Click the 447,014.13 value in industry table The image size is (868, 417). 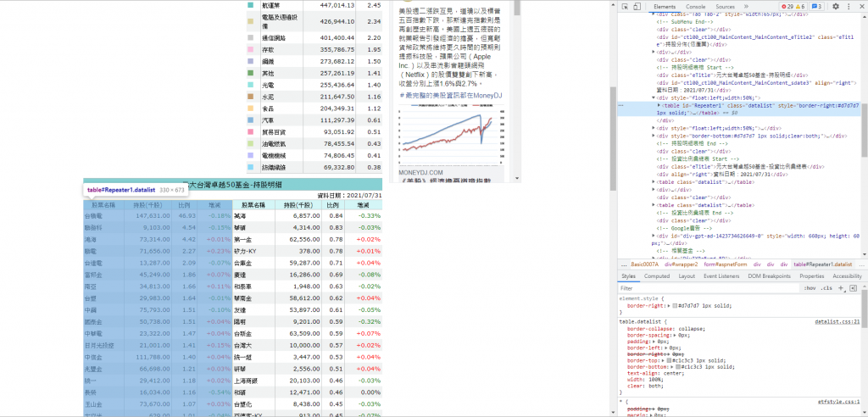[337, 5]
